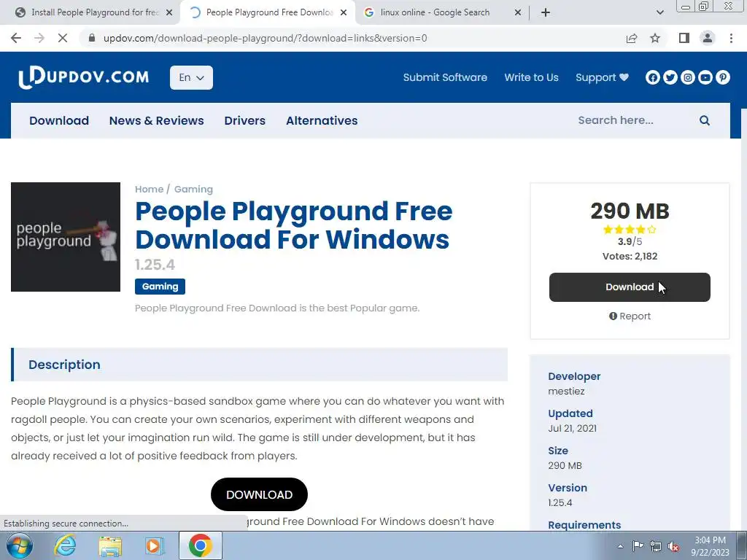Viewport: 747px width, 560px height.
Task: Open the Drivers nav item
Action: tap(245, 120)
